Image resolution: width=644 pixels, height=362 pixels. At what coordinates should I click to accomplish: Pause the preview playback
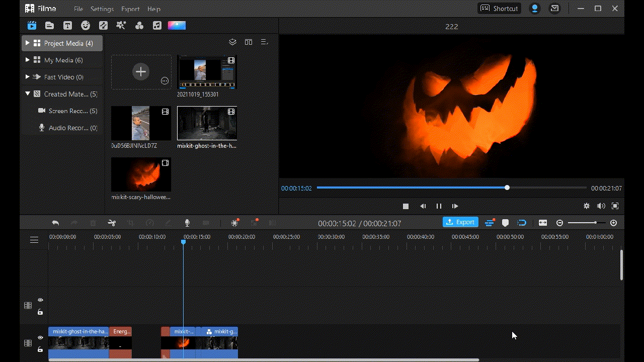coord(439,206)
